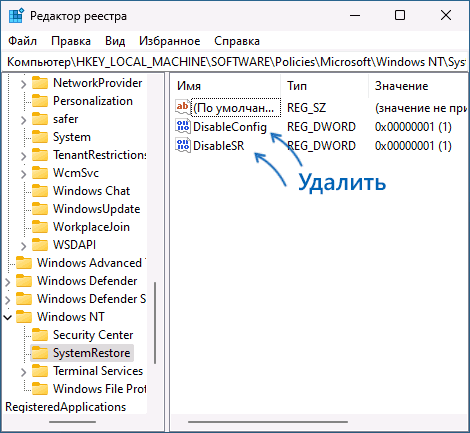Click the NetworkProvider folder icon
Screen dimensions: 470x433
pos(40,83)
